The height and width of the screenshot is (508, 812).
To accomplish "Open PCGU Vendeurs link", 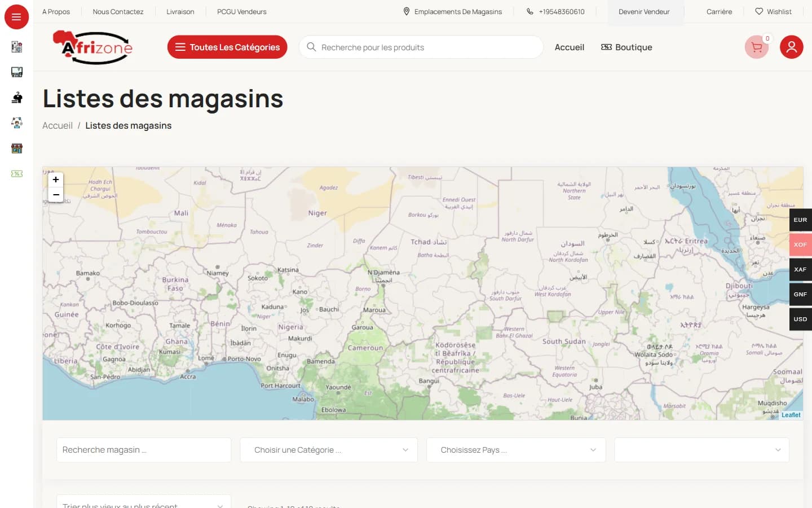I will click(242, 11).
